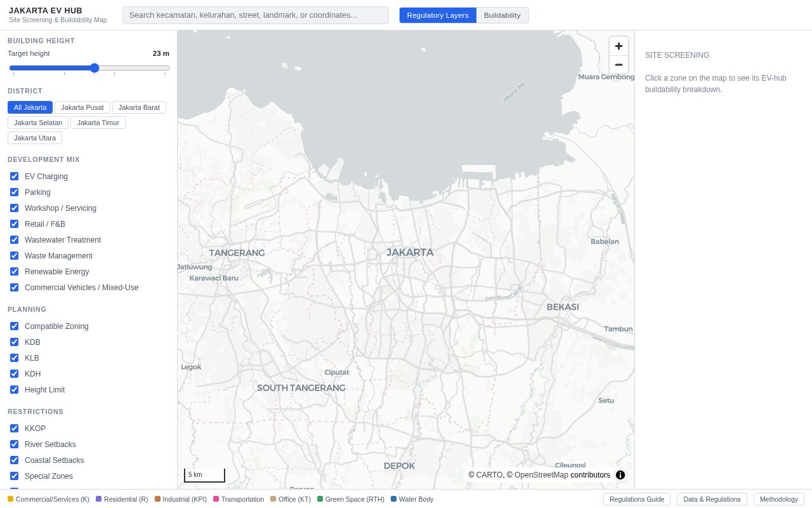Click the CARTO attribution link
Viewport: 812px width, 508px height.
pyautogui.click(x=489, y=475)
